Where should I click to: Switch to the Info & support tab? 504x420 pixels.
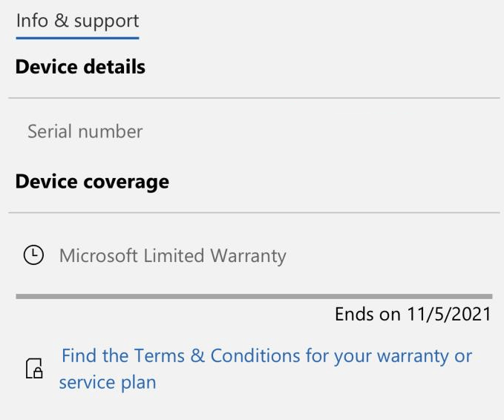click(x=77, y=21)
